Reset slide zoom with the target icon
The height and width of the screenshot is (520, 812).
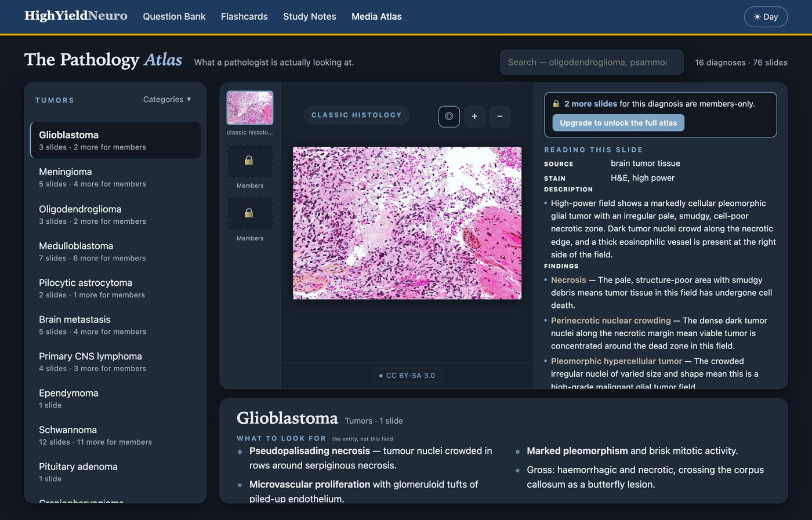click(x=449, y=117)
